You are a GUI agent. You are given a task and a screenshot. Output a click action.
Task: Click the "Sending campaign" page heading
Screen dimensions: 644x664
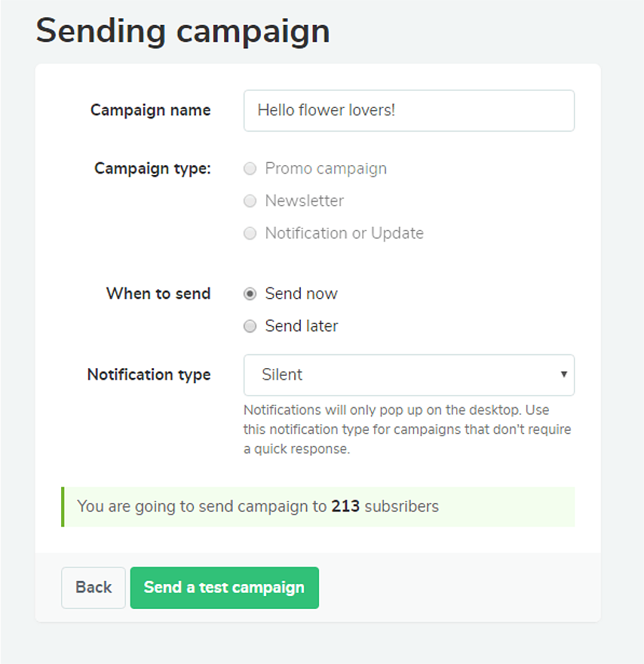click(x=182, y=31)
